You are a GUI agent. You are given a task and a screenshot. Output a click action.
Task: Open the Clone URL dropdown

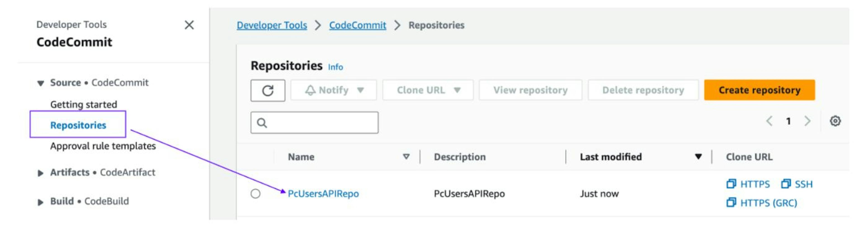point(428,90)
